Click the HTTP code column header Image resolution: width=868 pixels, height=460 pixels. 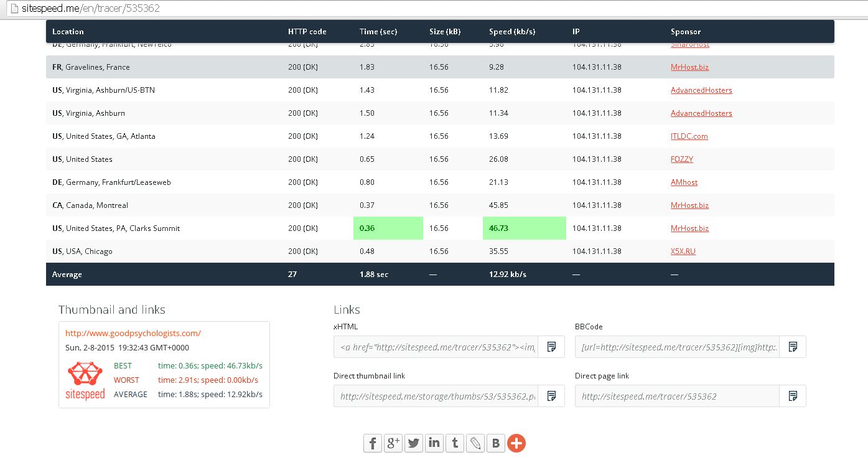tap(307, 32)
